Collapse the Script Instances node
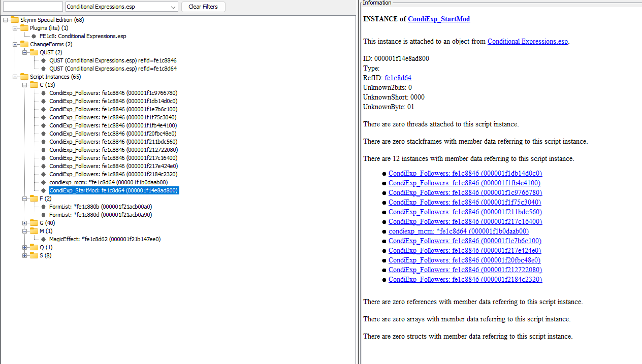Image resolution: width=642 pixels, height=364 pixels. click(x=15, y=77)
